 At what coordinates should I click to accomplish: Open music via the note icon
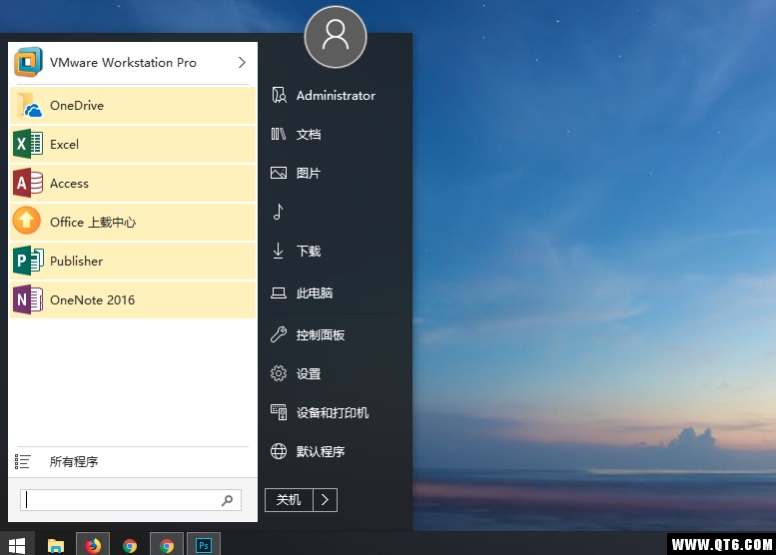pyautogui.click(x=278, y=212)
